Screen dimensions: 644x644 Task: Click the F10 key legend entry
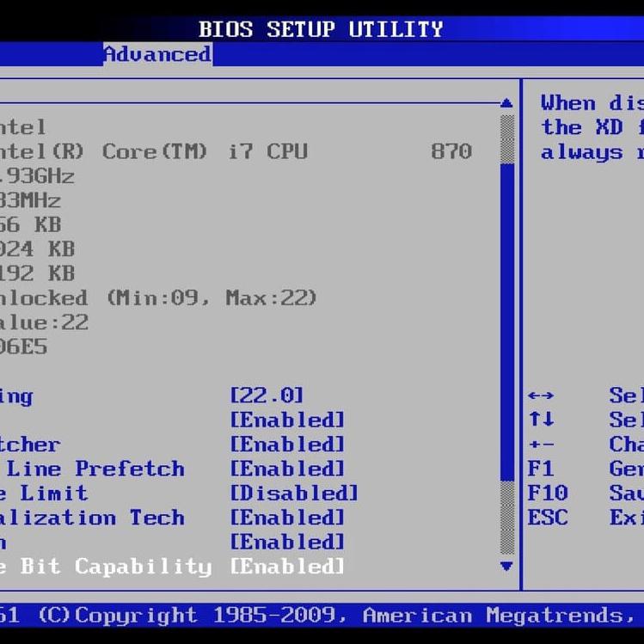[548, 494]
